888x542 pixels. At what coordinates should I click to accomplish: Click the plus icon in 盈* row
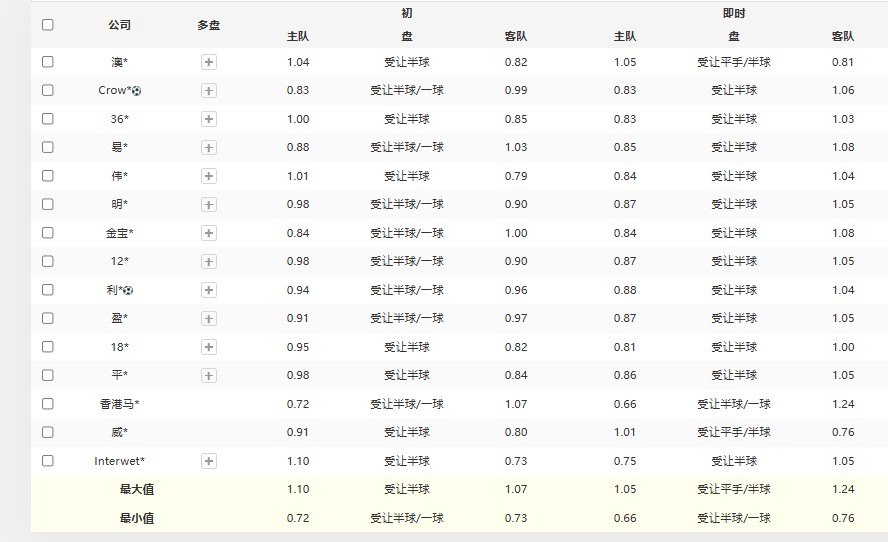point(209,318)
